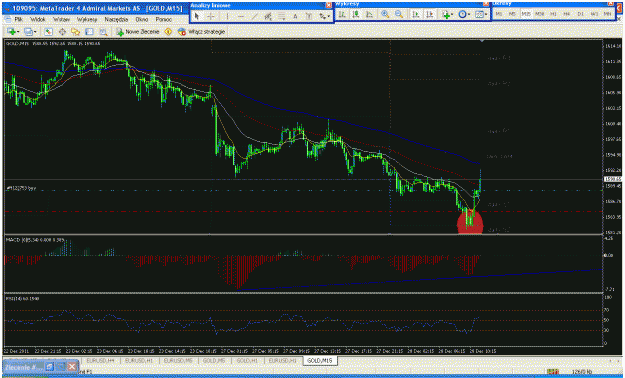Viewport: 625px width, 378px height.
Task: Open the Narzędzia menu
Action: (116, 20)
